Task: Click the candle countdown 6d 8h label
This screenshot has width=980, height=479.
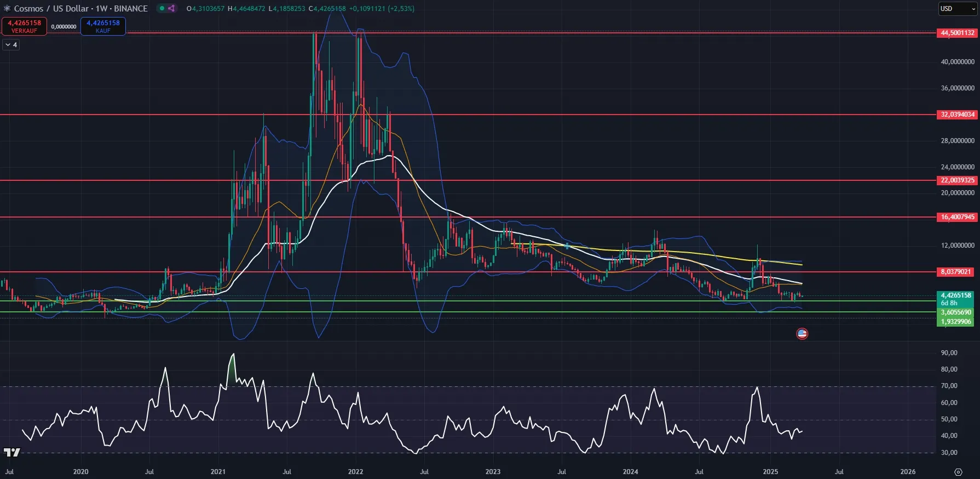Action: point(949,303)
